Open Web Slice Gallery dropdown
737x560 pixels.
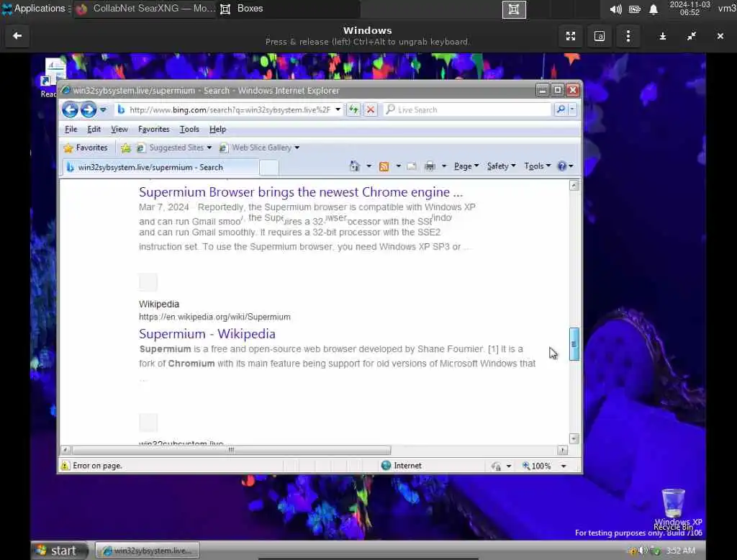(x=259, y=148)
